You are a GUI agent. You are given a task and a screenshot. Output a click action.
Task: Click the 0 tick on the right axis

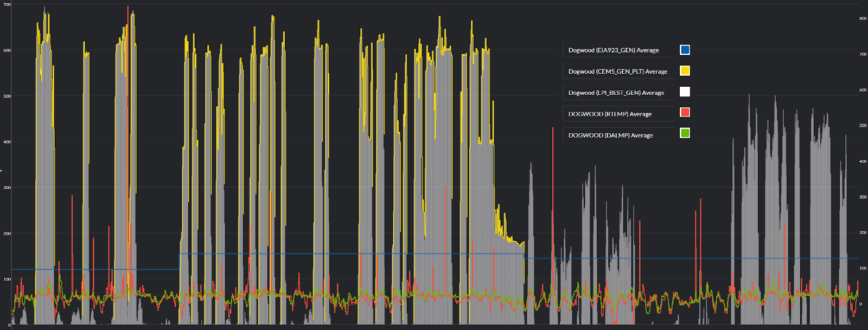[861, 304]
